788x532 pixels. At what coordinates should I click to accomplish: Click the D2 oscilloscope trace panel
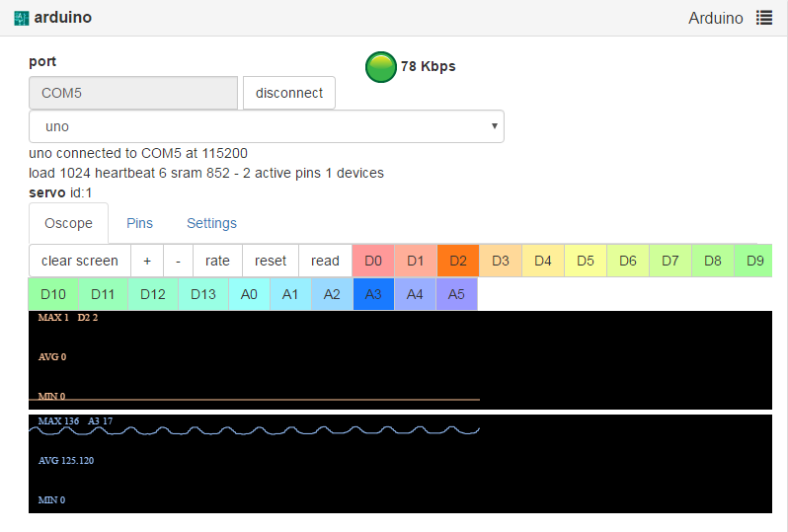coord(400,360)
